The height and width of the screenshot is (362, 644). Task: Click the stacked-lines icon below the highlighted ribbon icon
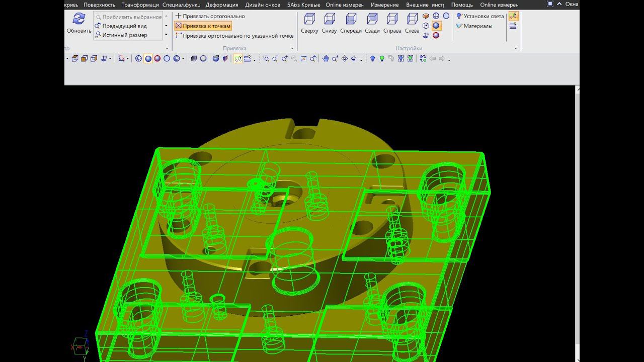pyautogui.click(x=513, y=26)
